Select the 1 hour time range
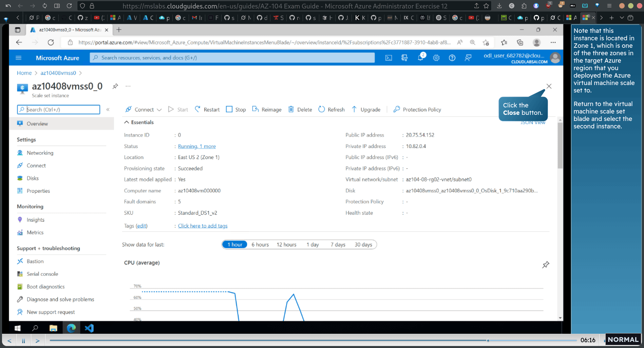The height and width of the screenshot is (348, 644). click(x=235, y=245)
